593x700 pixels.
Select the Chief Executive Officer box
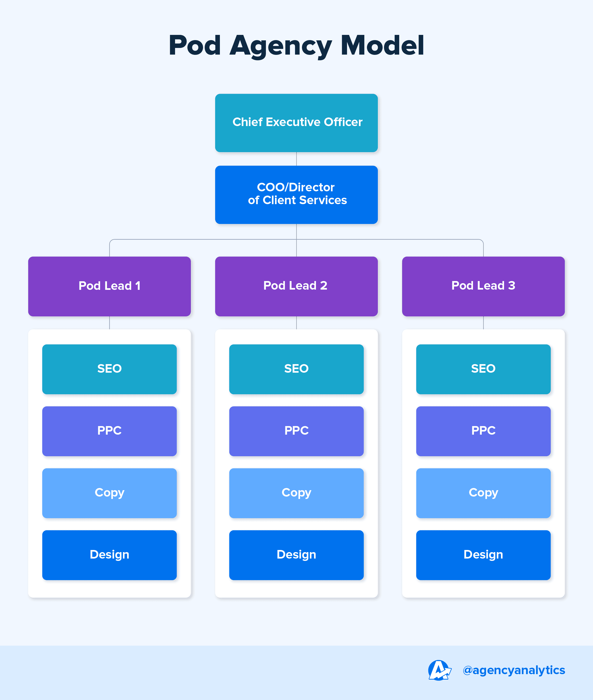296,123
